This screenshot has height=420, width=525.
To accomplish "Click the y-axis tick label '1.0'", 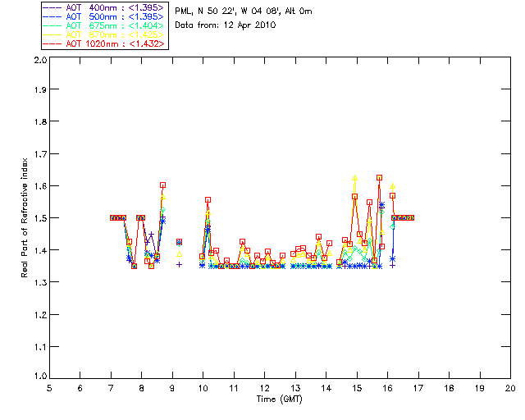I will point(40,376).
